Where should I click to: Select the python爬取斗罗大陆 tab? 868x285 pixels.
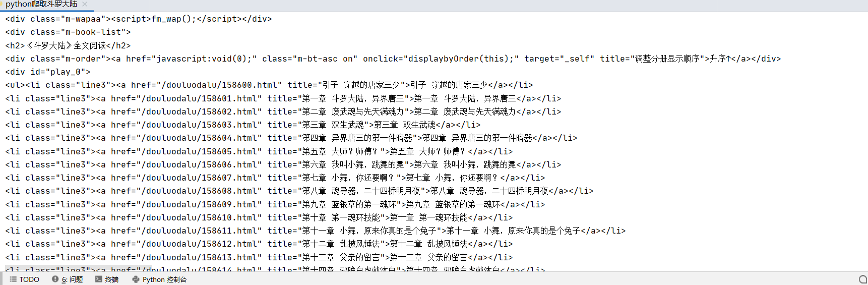[x=42, y=4]
